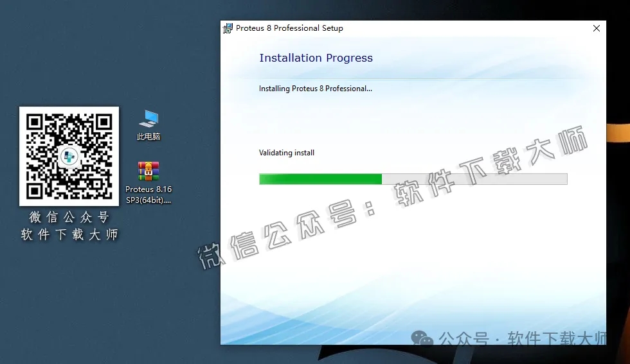Click the QR code image on desktop
The height and width of the screenshot is (364, 630).
(69, 156)
